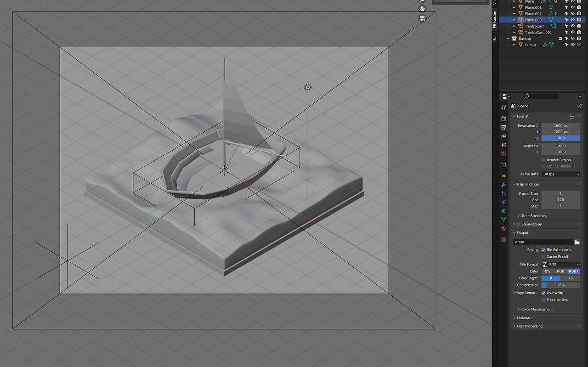Set color depth to 8

click(551, 278)
